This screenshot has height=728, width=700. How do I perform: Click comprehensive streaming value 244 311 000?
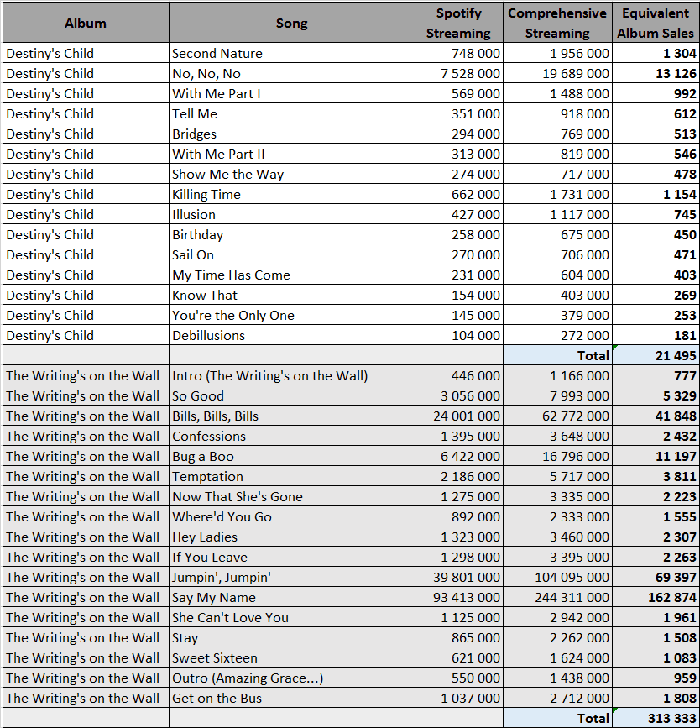coord(557,597)
